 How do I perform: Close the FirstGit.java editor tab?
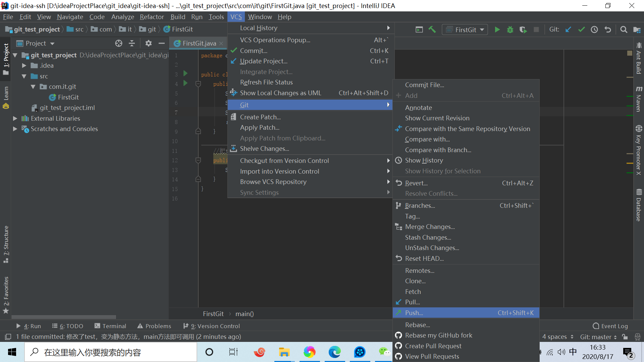(x=221, y=44)
